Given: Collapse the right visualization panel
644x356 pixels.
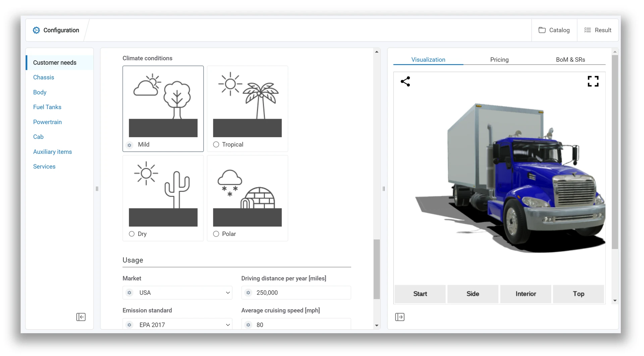Looking at the screenshot, I should point(399,317).
